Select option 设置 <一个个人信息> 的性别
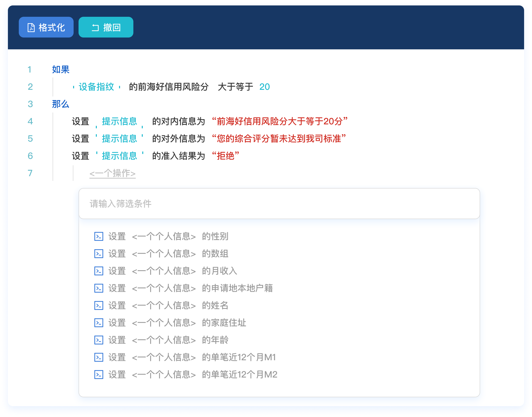 point(162,236)
